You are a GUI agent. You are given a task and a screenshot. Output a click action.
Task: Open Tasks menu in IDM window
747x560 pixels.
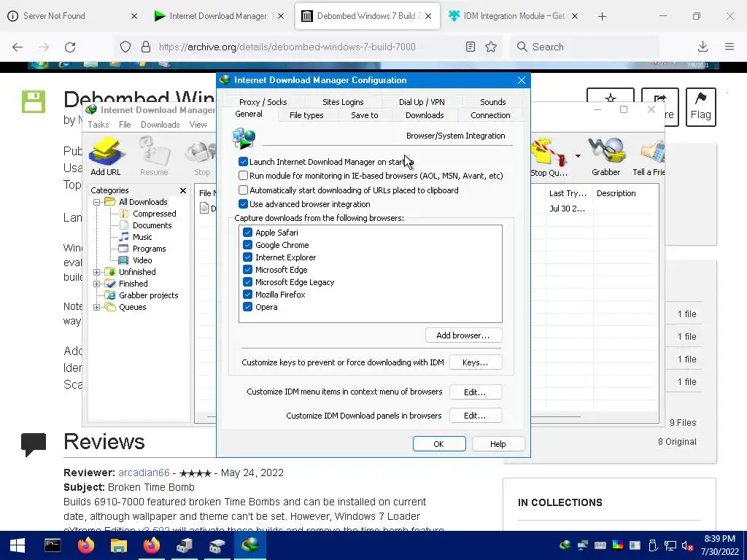coord(98,125)
